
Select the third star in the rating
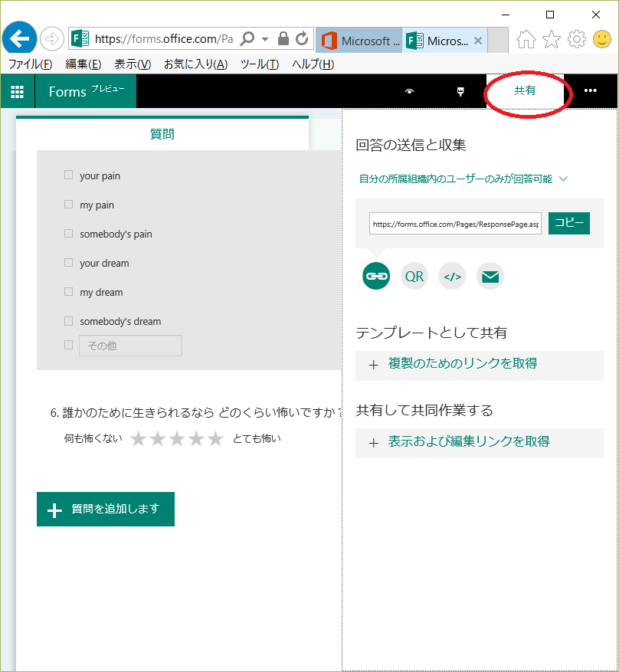(177, 439)
